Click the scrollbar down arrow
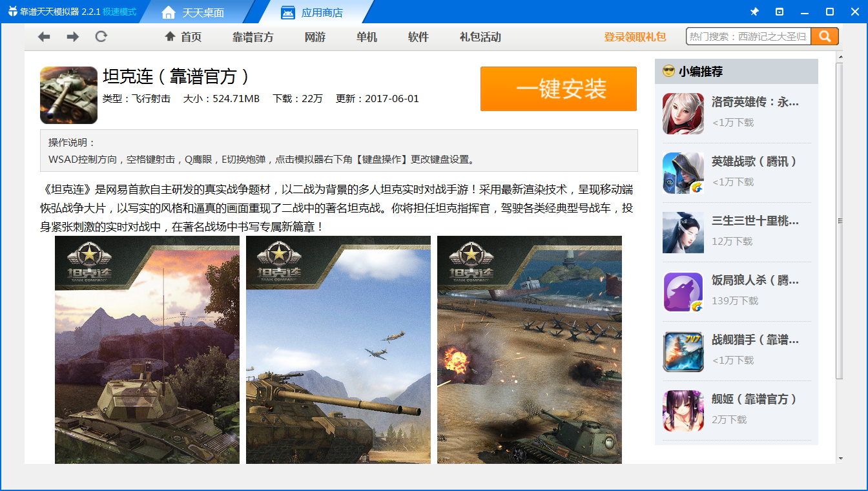Screen dimensions: 868x491 tap(840, 459)
